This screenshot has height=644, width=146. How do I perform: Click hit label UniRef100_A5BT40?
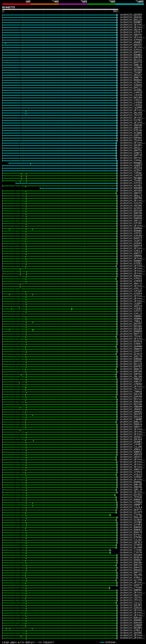point(131,35)
